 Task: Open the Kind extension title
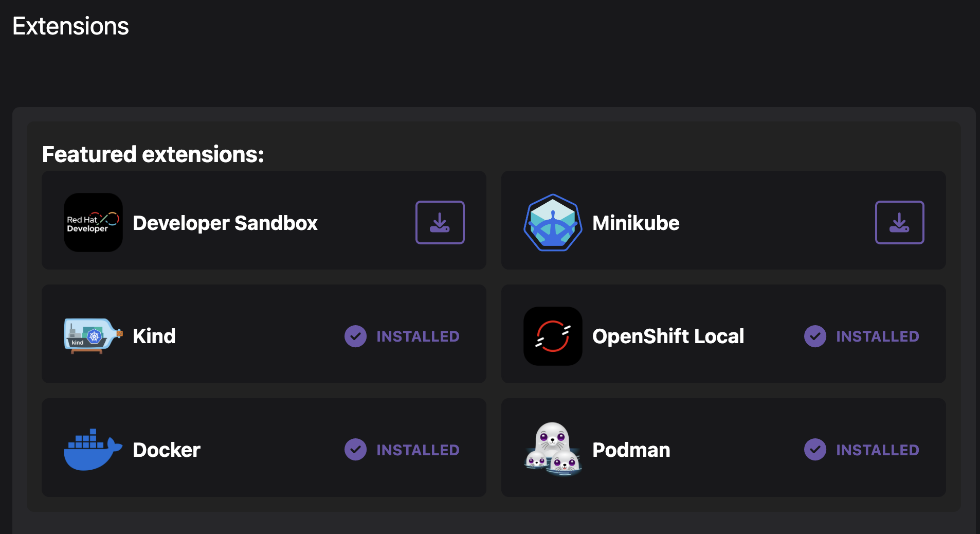(154, 336)
